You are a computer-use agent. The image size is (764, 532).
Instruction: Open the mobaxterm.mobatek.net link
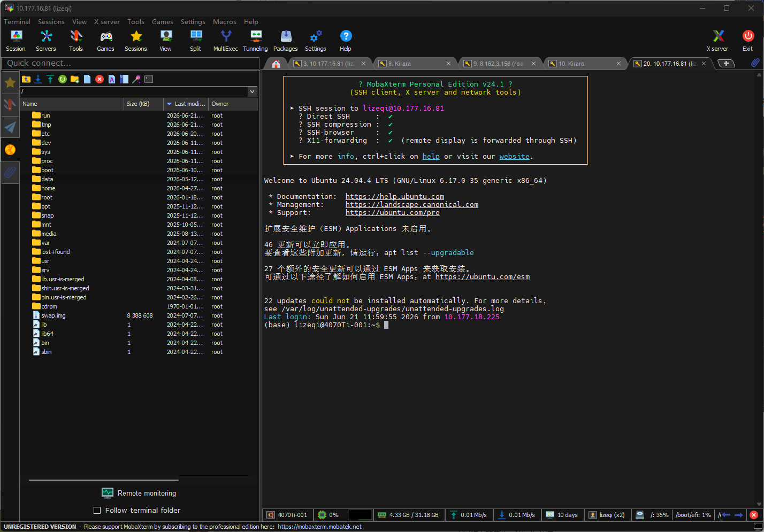(x=319, y=527)
